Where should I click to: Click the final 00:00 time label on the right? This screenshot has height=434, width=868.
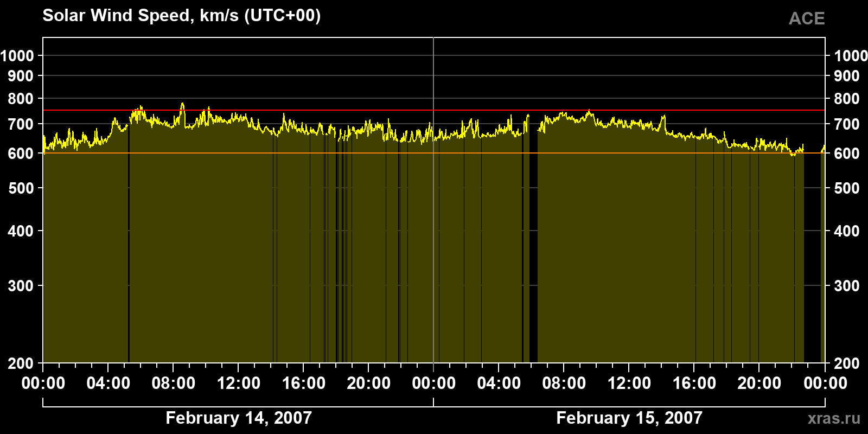coord(825,384)
